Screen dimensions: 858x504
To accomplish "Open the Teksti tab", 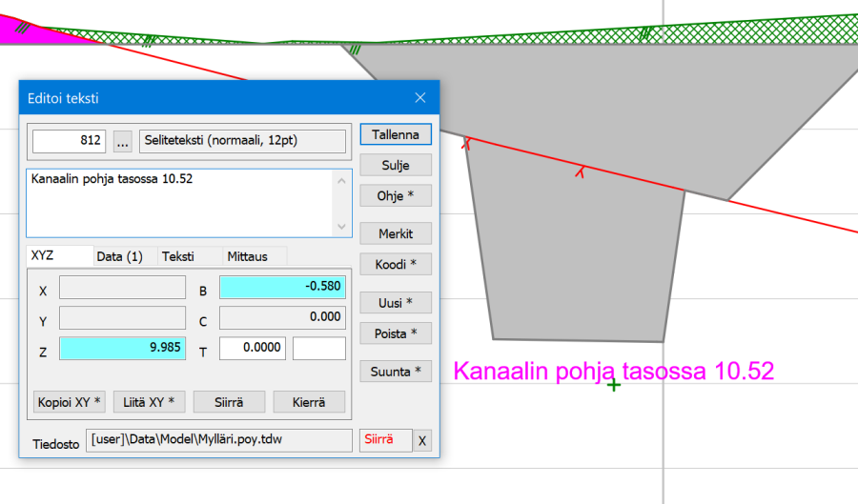I will (178, 256).
